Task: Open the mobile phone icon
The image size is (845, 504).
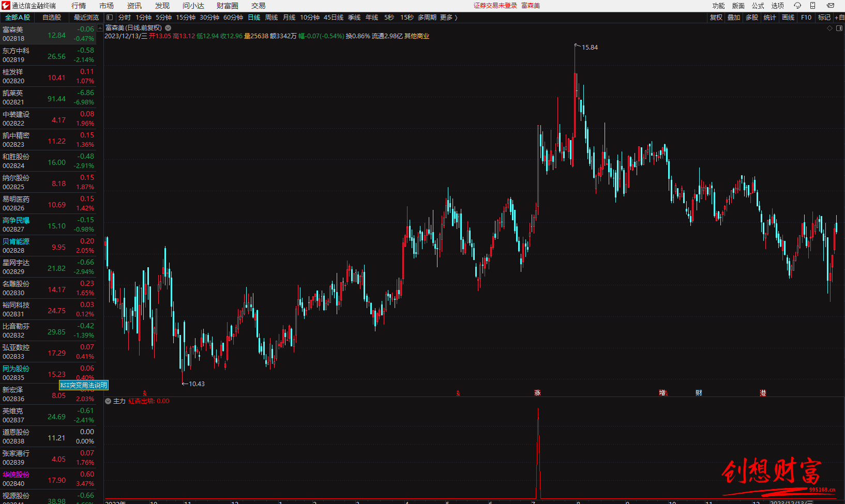Action: [812, 6]
